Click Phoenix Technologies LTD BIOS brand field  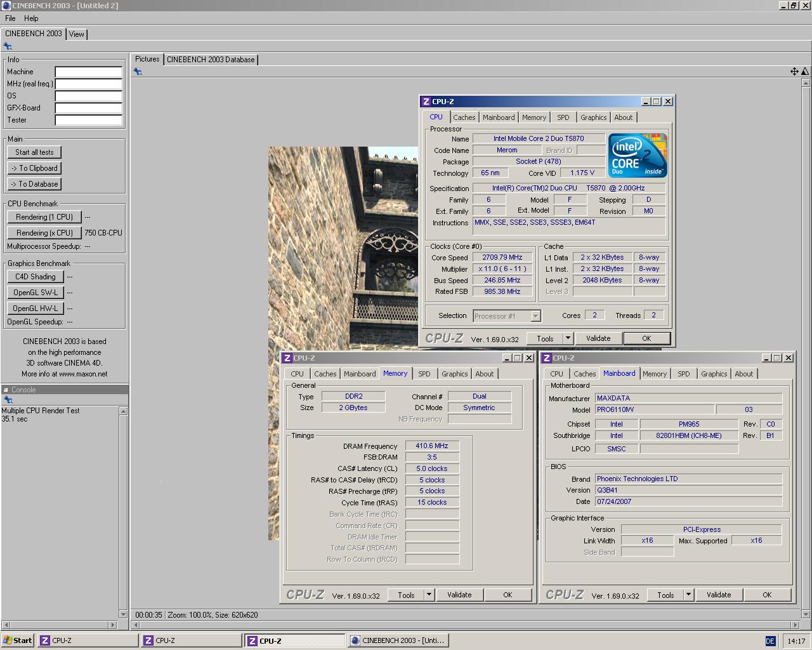(688, 479)
